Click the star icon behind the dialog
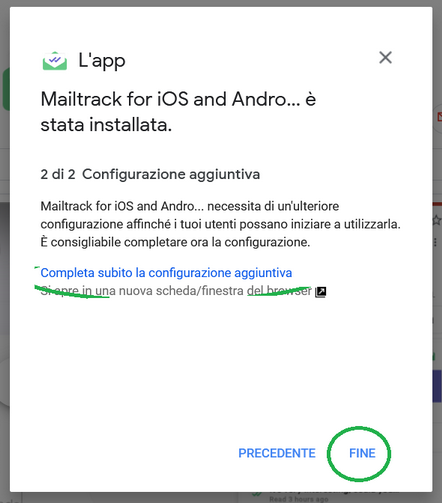The image size is (442, 503). pos(437,220)
